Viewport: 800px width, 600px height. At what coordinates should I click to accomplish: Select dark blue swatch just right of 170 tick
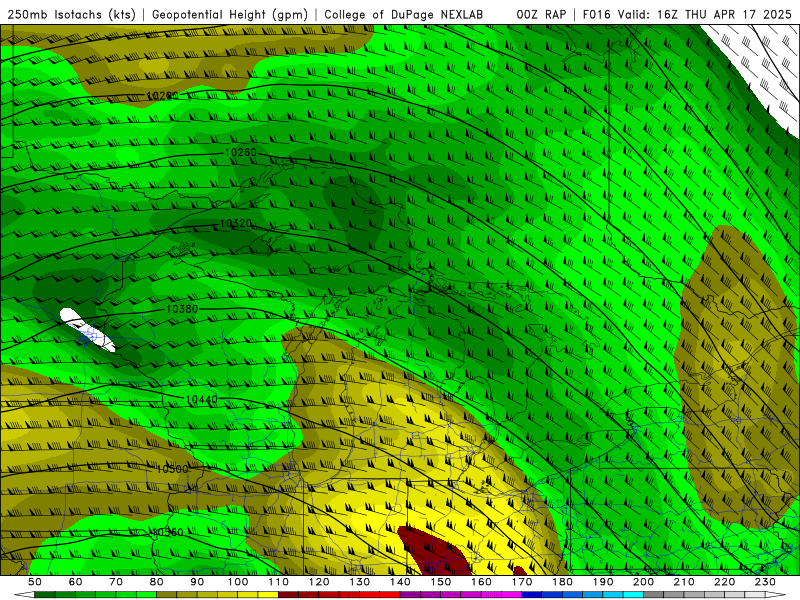tap(532, 595)
